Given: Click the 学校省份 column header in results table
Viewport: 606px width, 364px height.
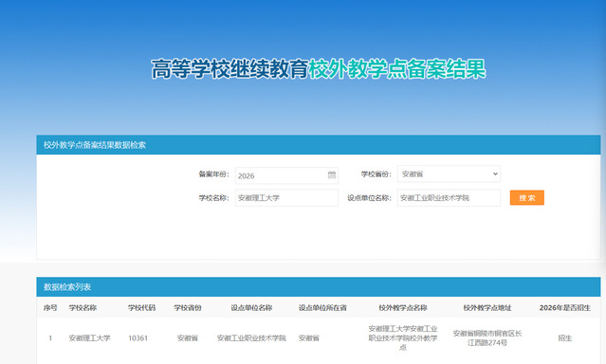Looking at the screenshot, I should 188,308.
